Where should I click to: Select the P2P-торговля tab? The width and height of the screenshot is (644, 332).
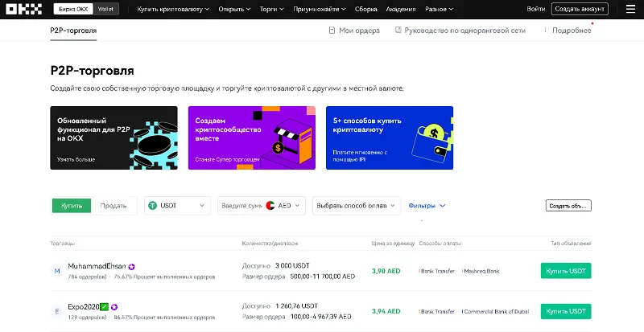[x=73, y=31]
